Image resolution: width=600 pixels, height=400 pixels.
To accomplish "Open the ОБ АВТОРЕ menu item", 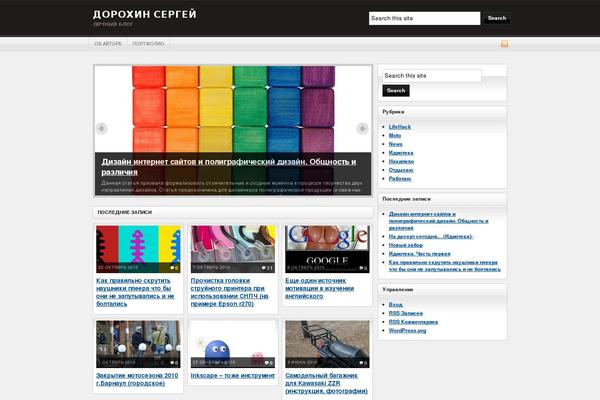I will tap(108, 44).
